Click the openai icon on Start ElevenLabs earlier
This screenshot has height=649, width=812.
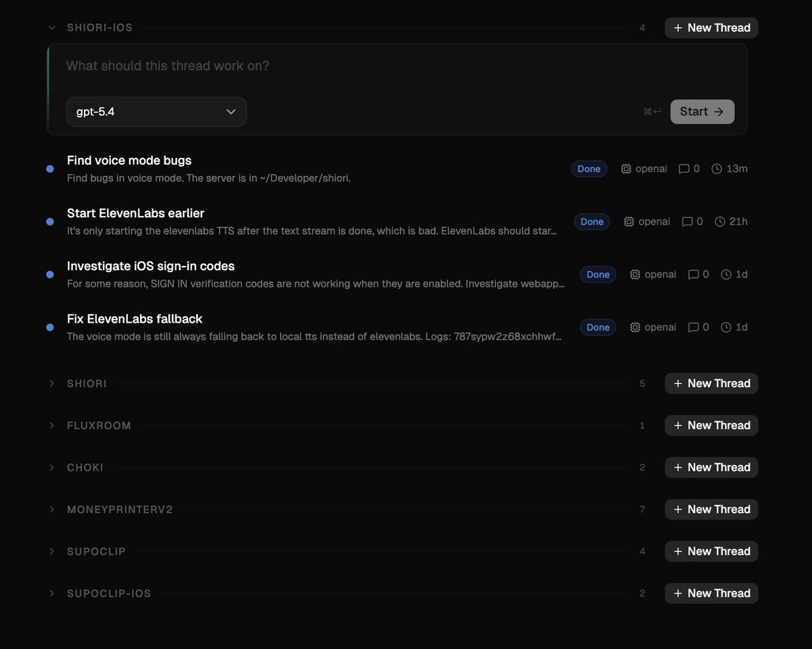pos(628,221)
